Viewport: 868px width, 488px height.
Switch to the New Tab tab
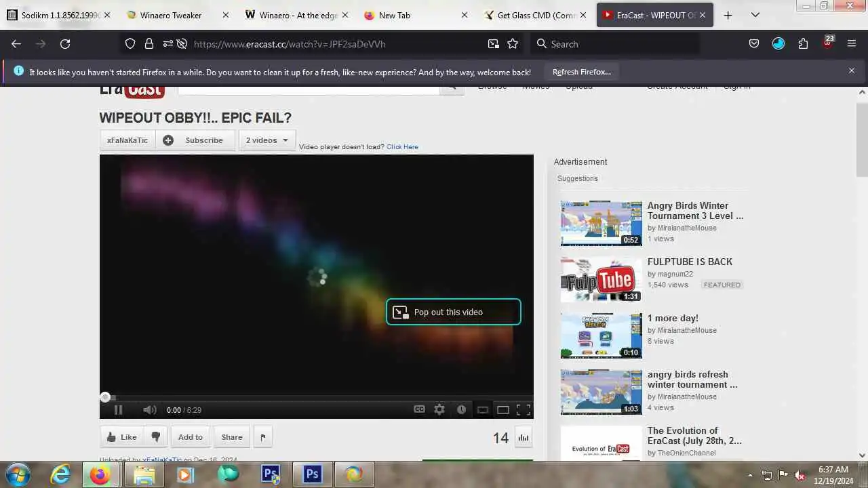[x=416, y=15]
